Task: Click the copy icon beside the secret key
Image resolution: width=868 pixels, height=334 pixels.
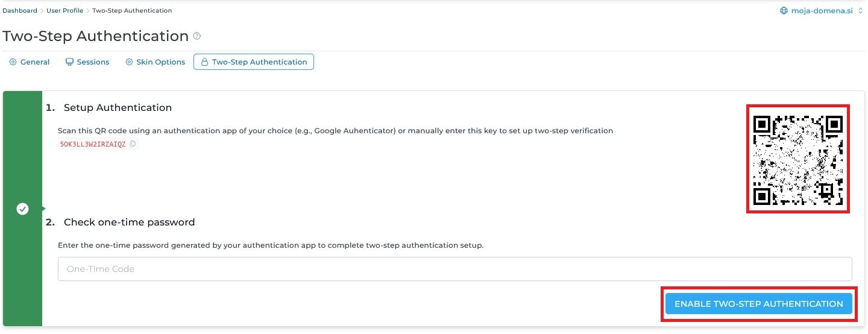Action: (133, 144)
